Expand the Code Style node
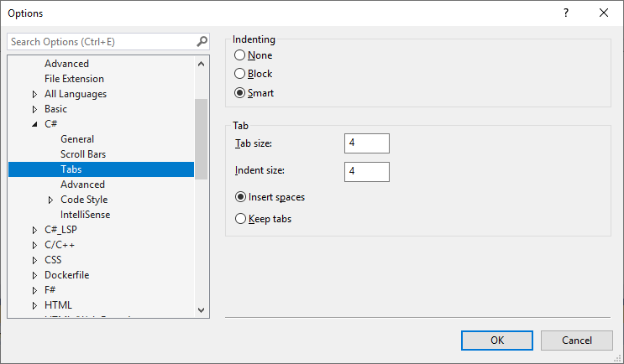 click(x=50, y=200)
